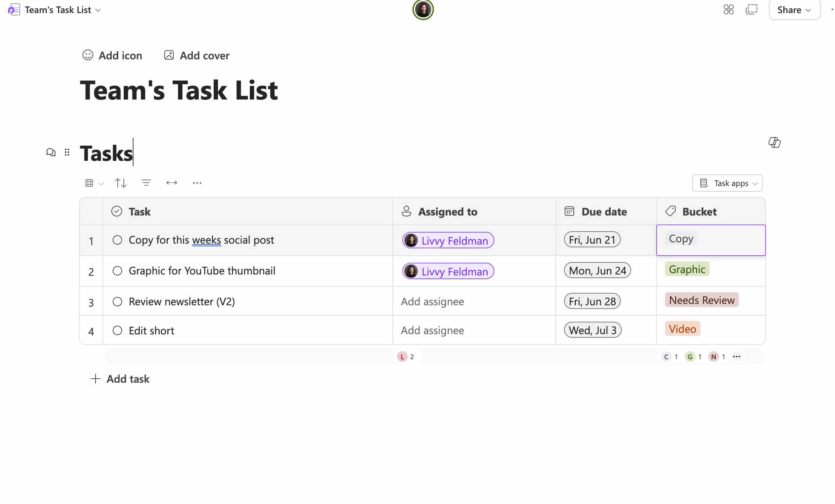Click the apps grid icon in header

(728, 9)
